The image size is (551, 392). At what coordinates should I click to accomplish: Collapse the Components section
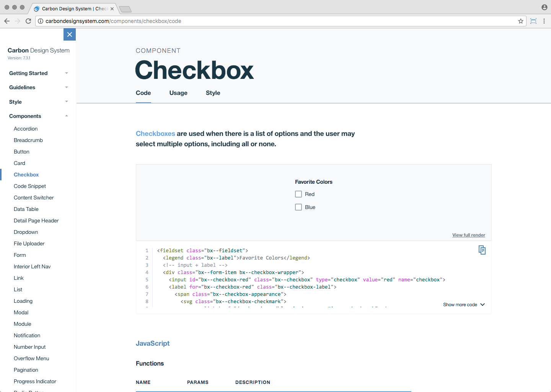38,116
